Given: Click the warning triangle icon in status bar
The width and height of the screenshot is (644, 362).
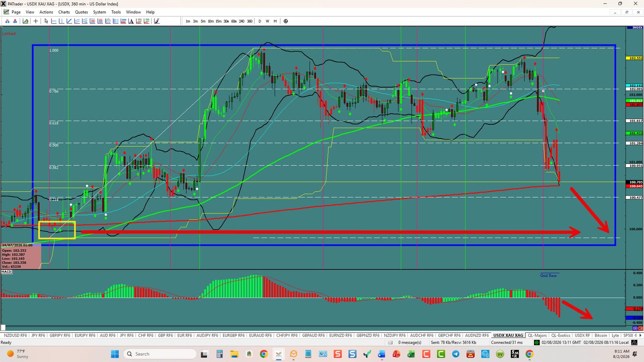Looking at the screenshot, I should click(634, 342).
